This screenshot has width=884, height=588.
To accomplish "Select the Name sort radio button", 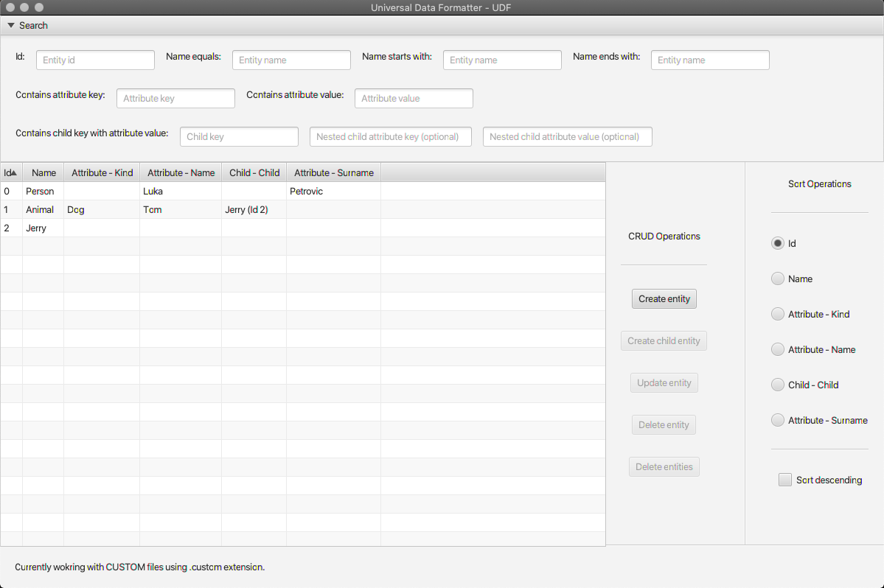I will click(777, 279).
